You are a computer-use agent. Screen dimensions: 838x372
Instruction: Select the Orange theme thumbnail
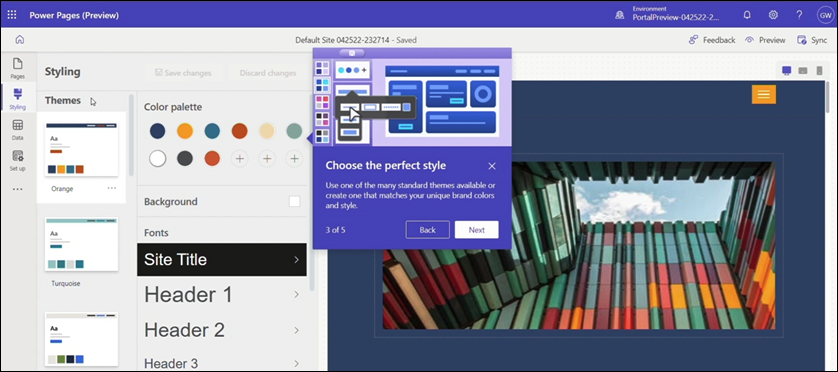(81, 149)
